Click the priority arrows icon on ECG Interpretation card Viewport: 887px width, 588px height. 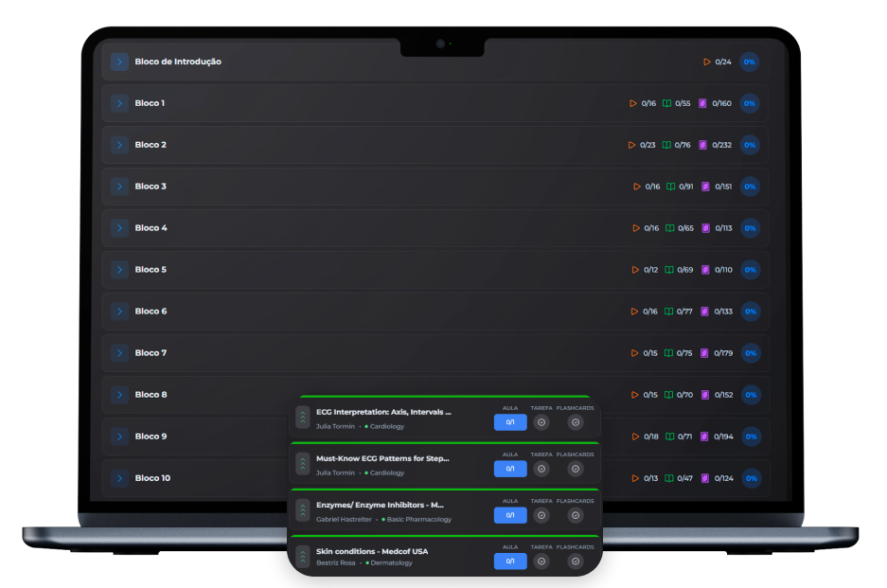click(303, 418)
